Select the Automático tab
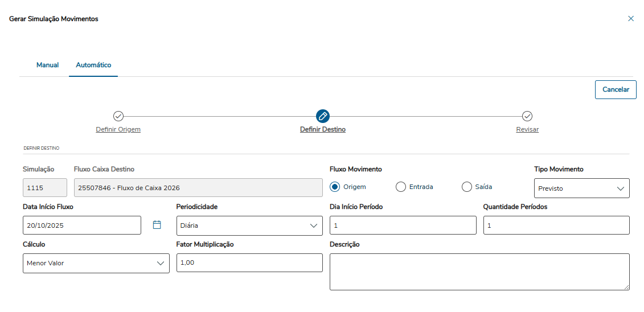This screenshot has height=312, width=644. [93, 65]
